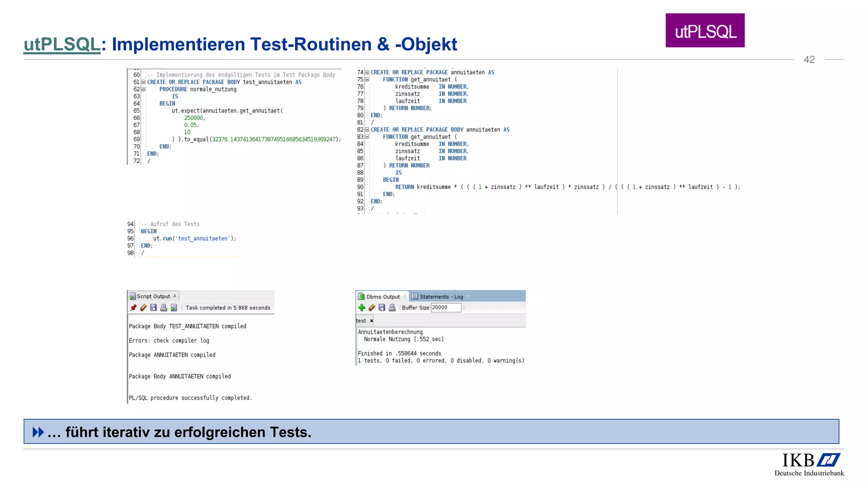Save Dbms Output using the disk icon
Image resolution: width=868 pixels, height=488 pixels.
pos(382,308)
